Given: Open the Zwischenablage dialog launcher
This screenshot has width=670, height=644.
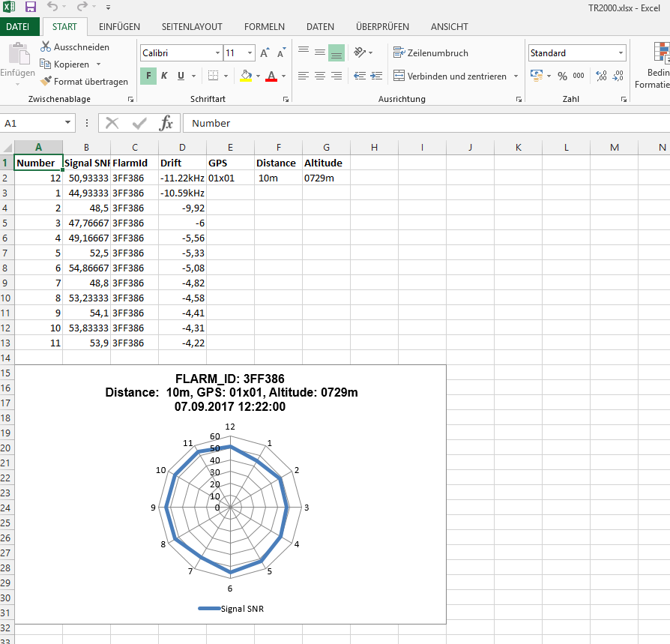Looking at the screenshot, I should (130, 99).
